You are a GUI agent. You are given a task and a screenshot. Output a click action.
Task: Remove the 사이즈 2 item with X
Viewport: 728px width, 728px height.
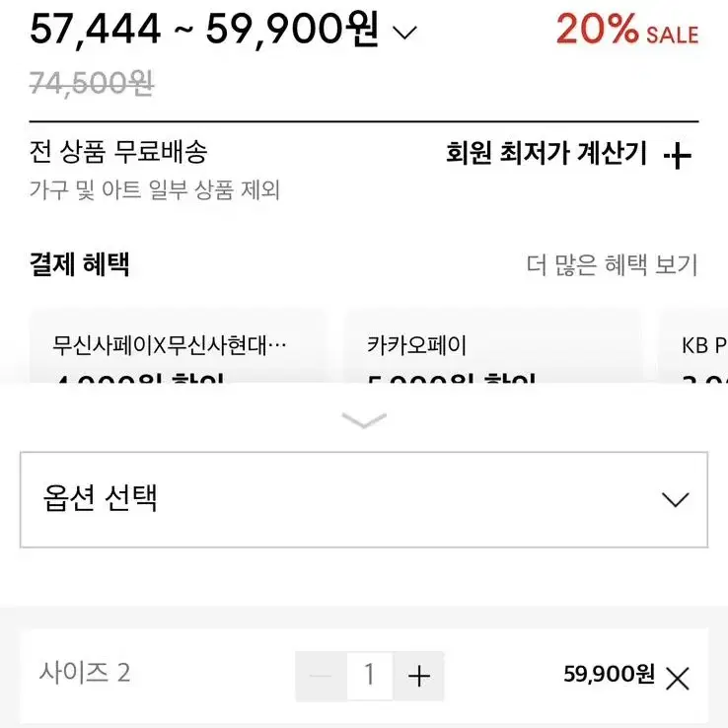pyautogui.click(x=678, y=679)
